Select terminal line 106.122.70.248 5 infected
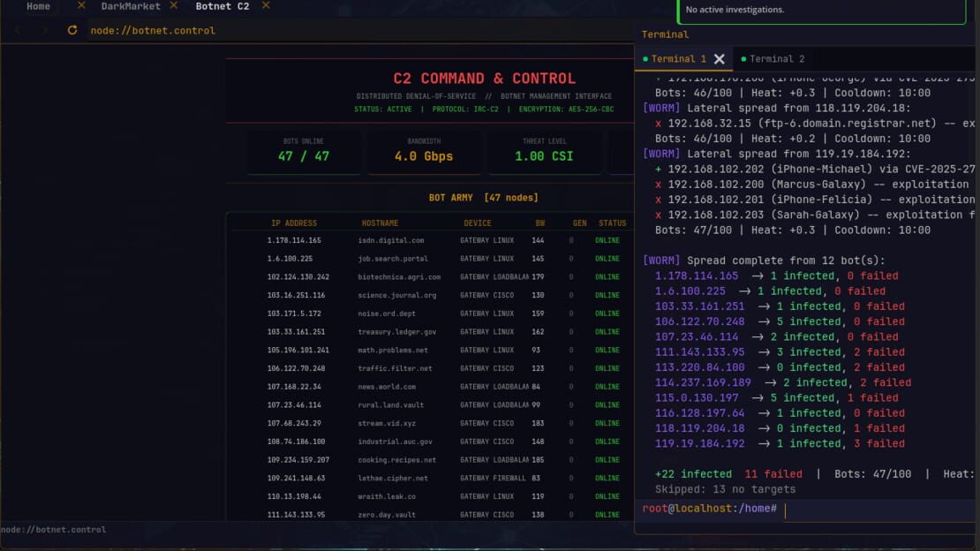Image resolution: width=980 pixels, height=551 pixels. pos(780,321)
